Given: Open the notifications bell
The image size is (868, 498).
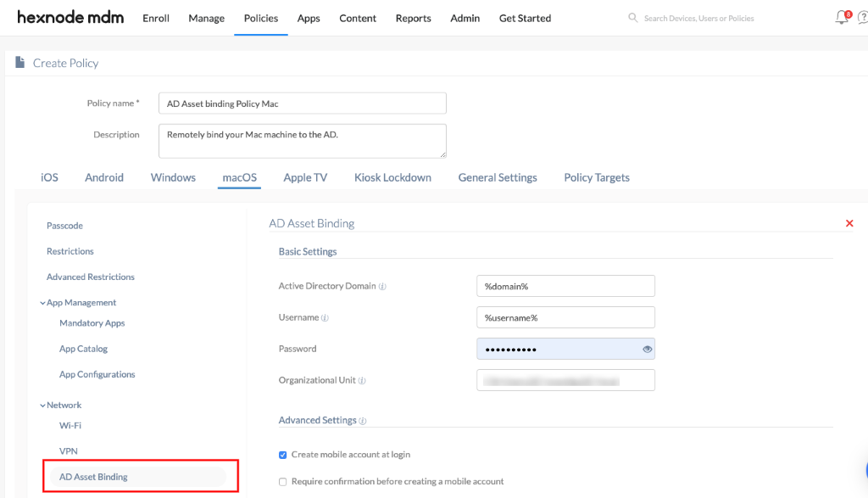Looking at the screenshot, I should point(842,18).
